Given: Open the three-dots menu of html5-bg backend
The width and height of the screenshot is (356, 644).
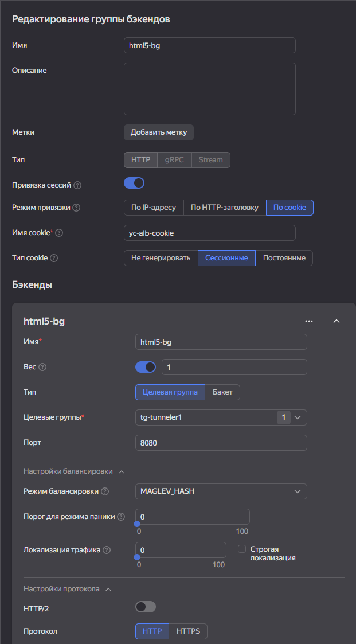Looking at the screenshot, I should point(309,321).
